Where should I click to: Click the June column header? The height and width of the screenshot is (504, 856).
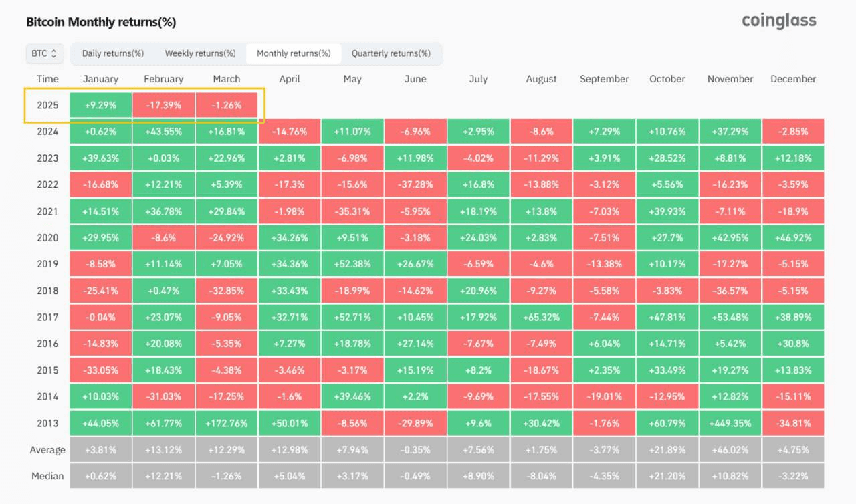tap(415, 79)
